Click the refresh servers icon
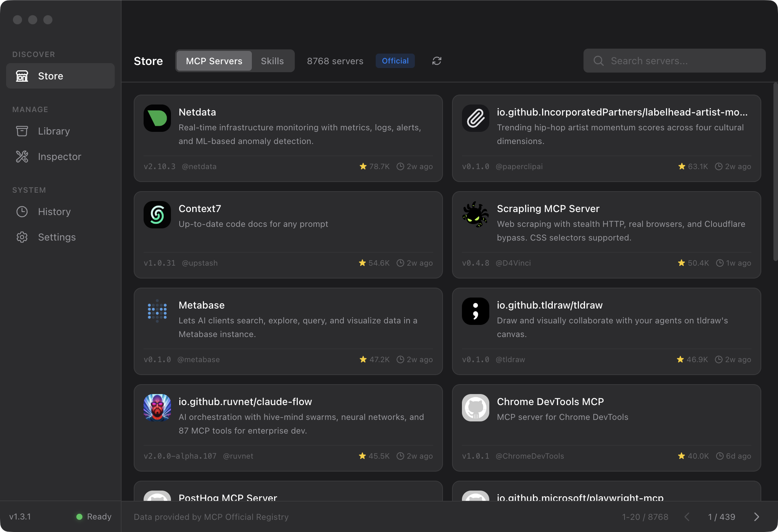 437,61
